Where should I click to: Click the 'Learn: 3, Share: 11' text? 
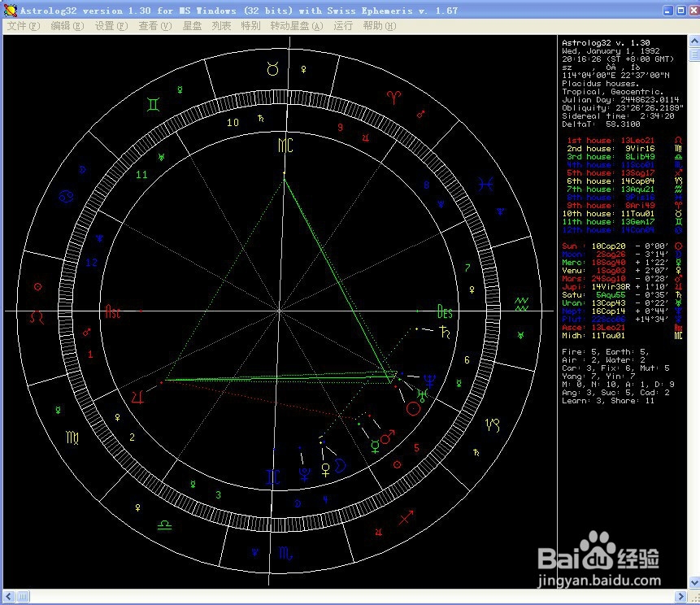pos(607,401)
